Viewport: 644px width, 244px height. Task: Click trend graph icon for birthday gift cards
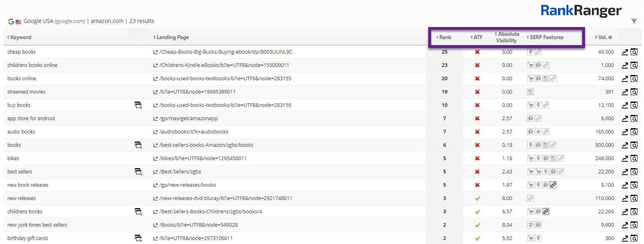pos(625,238)
